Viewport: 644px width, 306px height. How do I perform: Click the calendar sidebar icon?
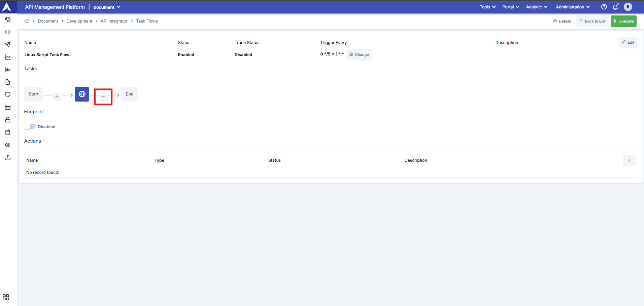[x=8, y=132]
